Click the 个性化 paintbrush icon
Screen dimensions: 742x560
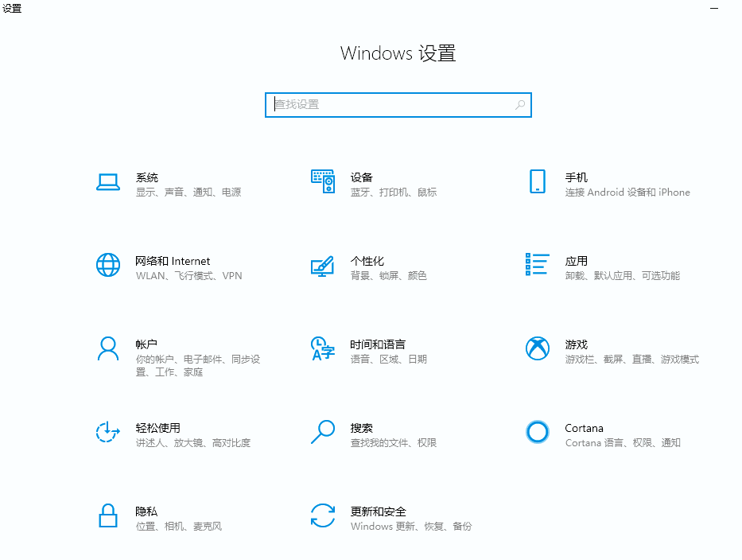click(x=322, y=266)
